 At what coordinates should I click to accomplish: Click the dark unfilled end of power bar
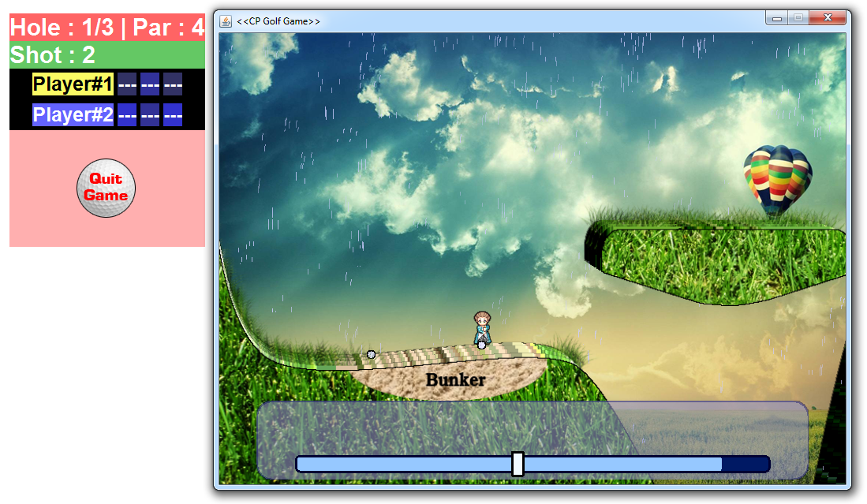point(745,464)
